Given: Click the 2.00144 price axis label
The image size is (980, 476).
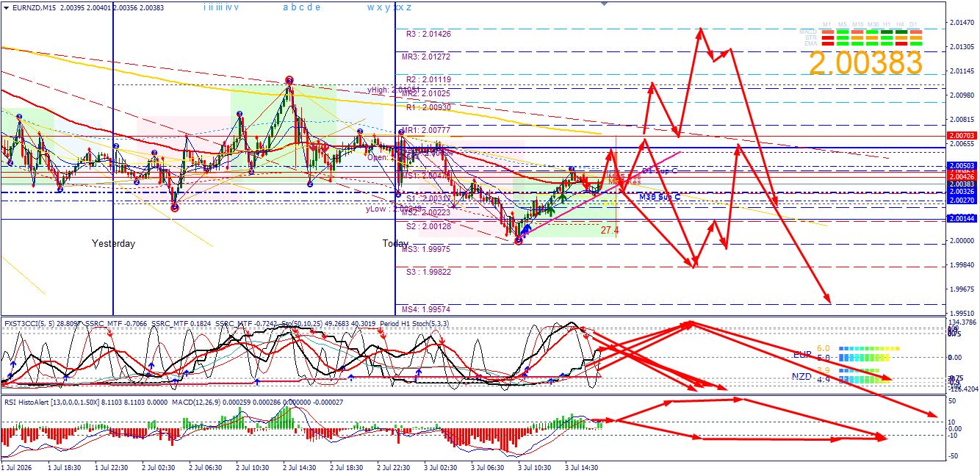Looking at the screenshot, I should click(x=962, y=219).
